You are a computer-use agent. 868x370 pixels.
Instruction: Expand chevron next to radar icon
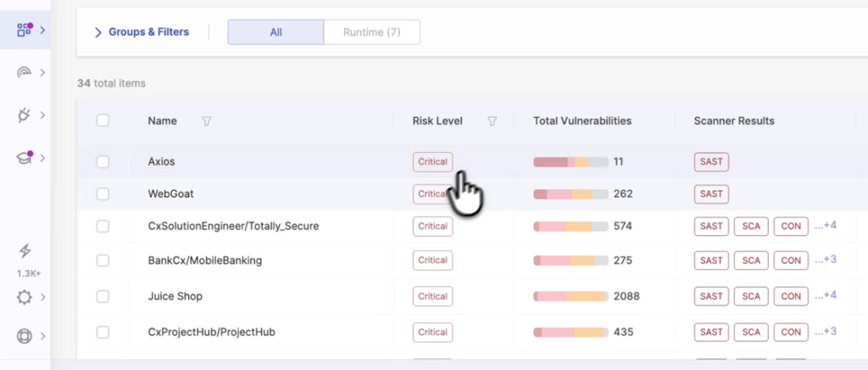click(42, 73)
